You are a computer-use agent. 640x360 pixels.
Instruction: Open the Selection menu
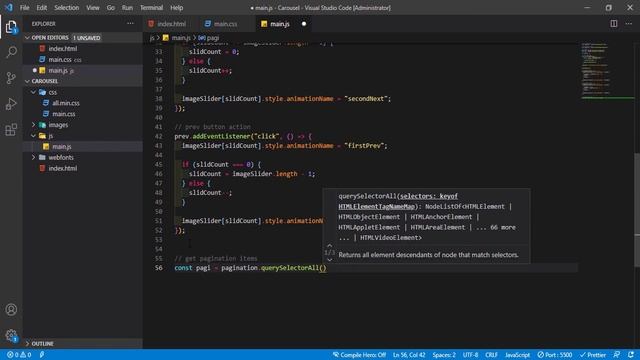[67, 8]
